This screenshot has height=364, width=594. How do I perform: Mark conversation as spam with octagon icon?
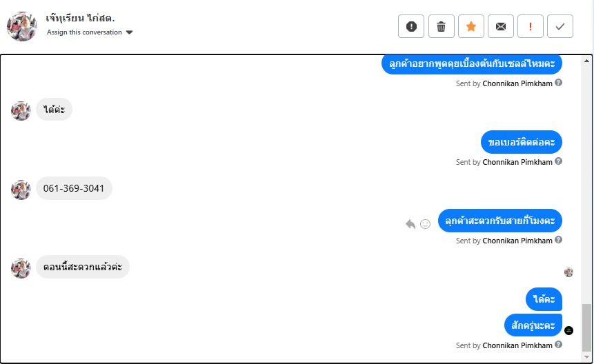pos(411,27)
